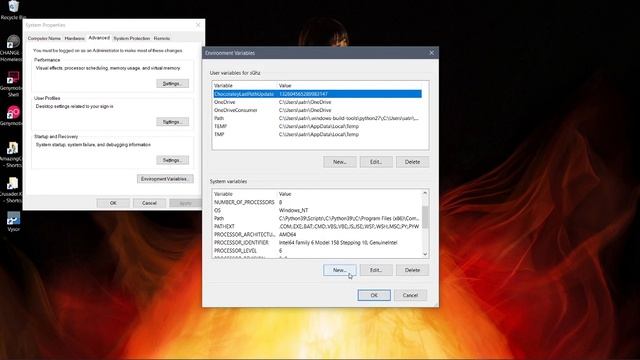This screenshot has height=360, width=640.
Task: Select ChocolateyLastPathUpdate user variable row
Action: [x=317, y=94]
